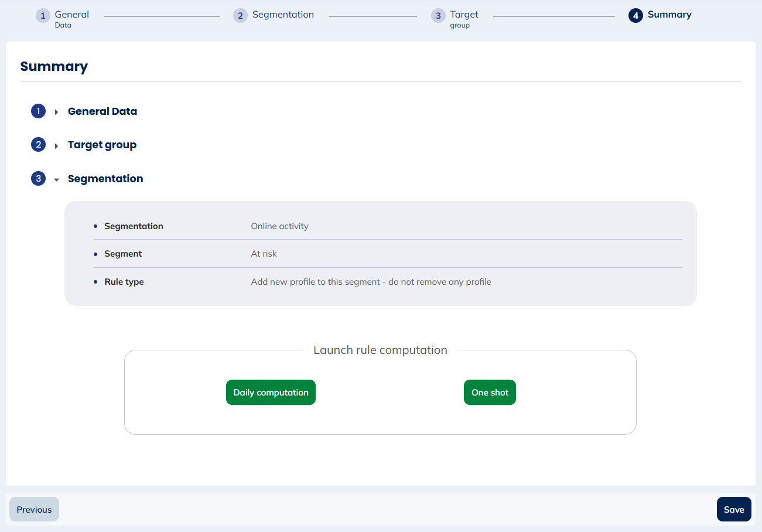Click the step 3 circle in the top stepper

point(438,16)
